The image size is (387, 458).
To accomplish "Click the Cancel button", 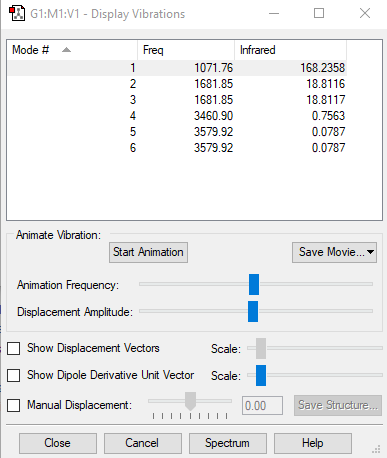I will [143, 443].
